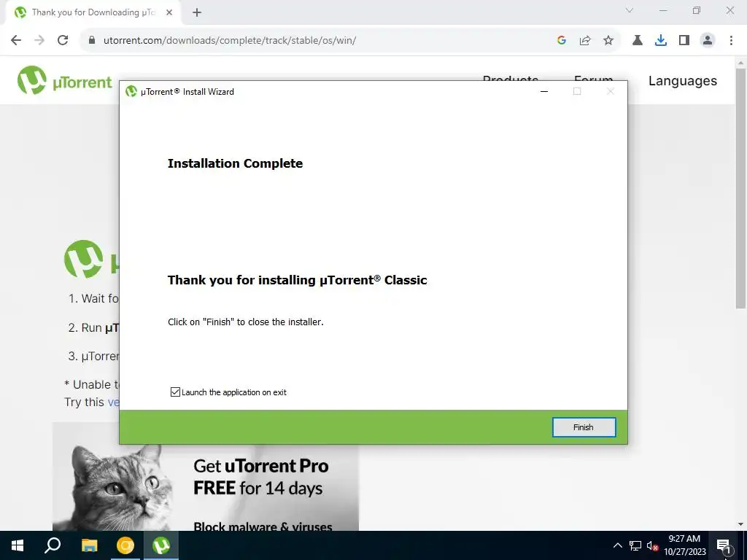Click the large µTorrent logo on webpage

pyautogui.click(x=84, y=259)
